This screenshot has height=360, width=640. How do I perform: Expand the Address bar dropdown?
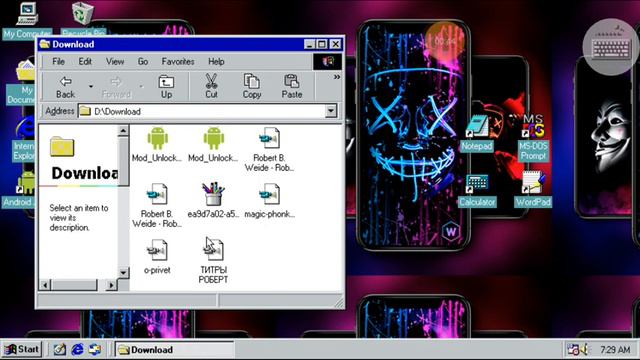click(x=331, y=111)
